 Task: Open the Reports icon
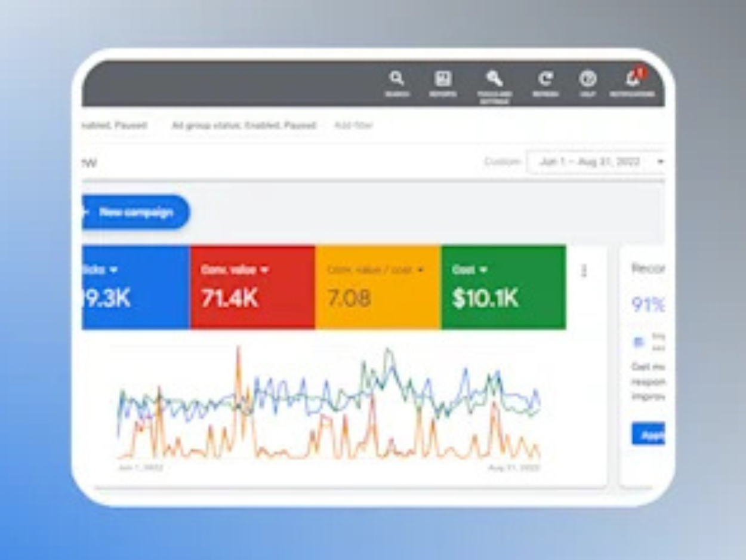tap(443, 83)
